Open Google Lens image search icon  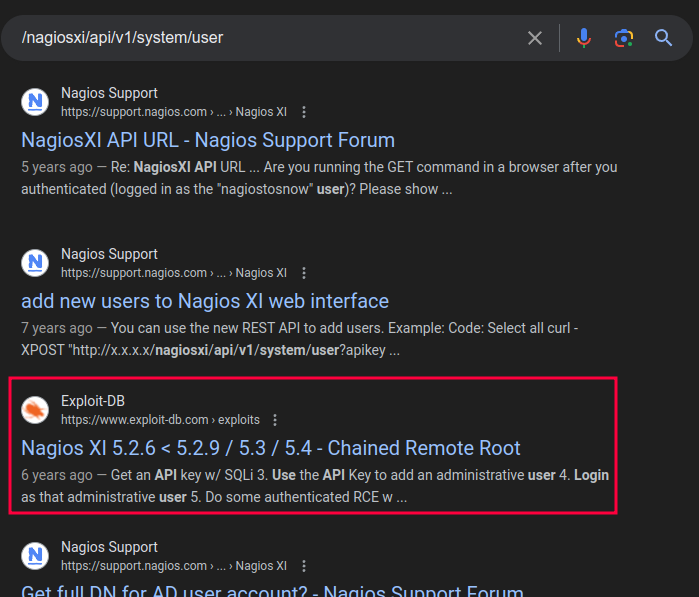tap(624, 38)
